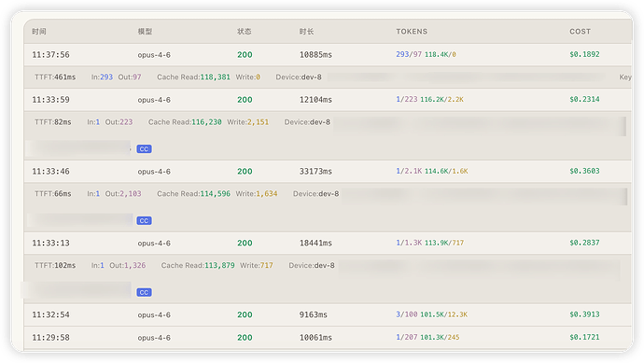Click tokens summary 1/1.3K 113.9K/717
Image resolution: width=644 pixels, height=363 pixels.
pos(430,244)
